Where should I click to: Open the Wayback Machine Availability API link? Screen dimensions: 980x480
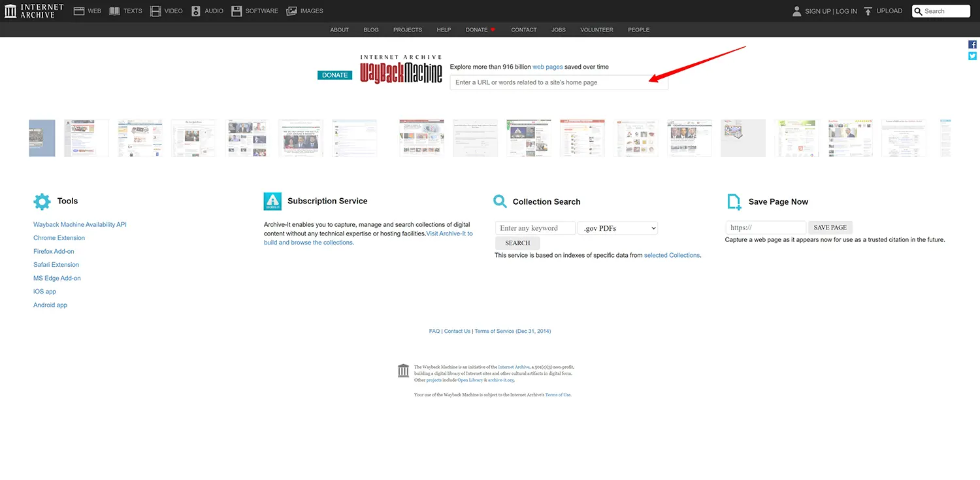(x=80, y=225)
